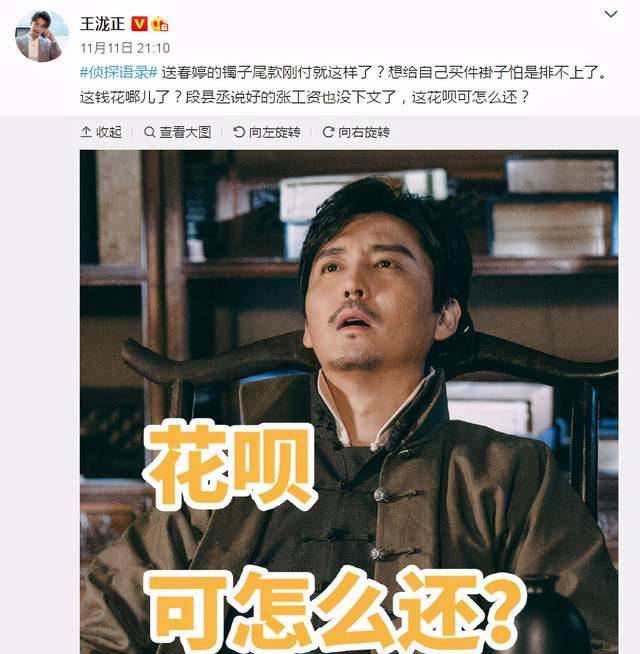The image size is (640, 654).
Task: Open the post options chevron menu
Action: [611, 14]
